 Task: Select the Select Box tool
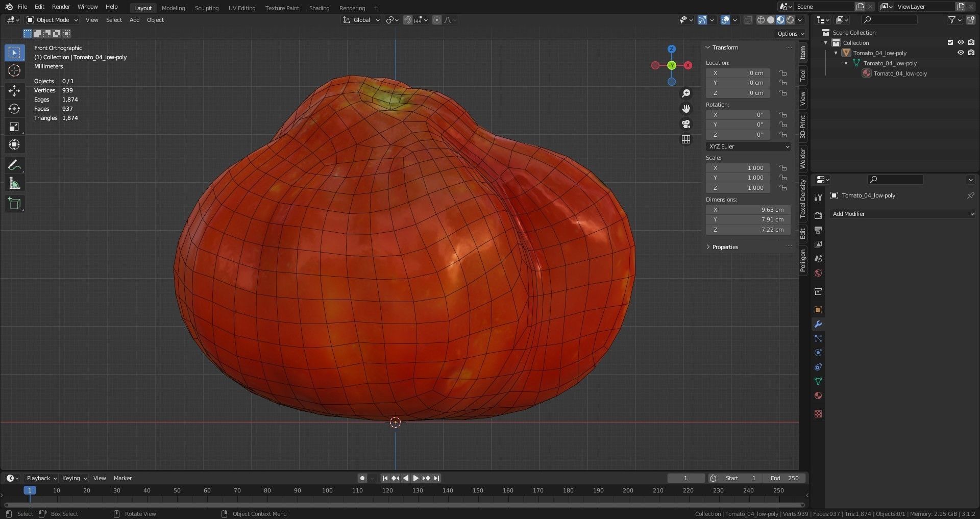click(x=14, y=53)
